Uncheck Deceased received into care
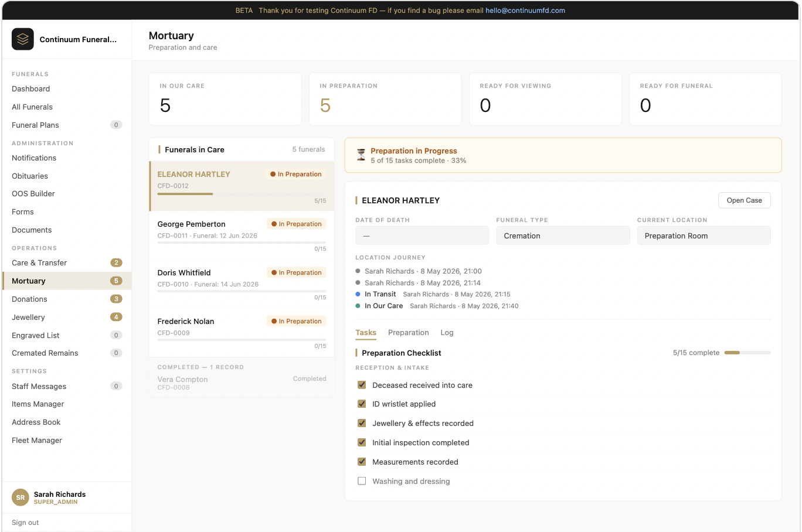The image size is (802, 532). (x=362, y=385)
